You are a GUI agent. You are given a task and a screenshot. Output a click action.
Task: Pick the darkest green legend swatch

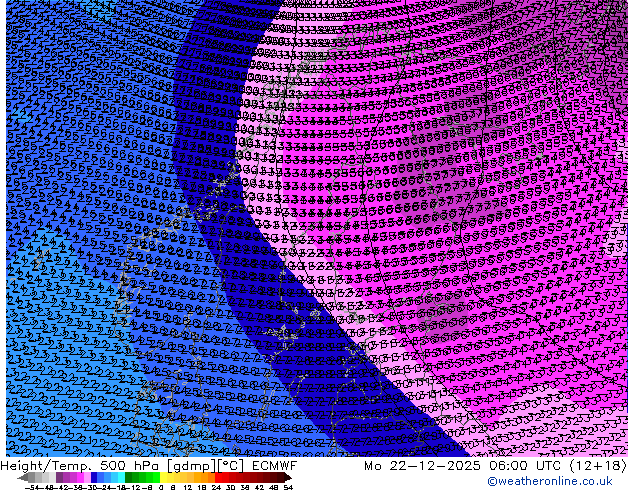tap(129, 477)
